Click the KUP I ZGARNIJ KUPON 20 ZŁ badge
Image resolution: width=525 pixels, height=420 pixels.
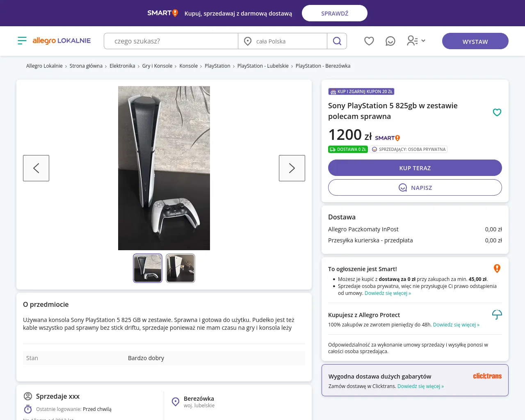pyautogui.click(x=361, y=91)
